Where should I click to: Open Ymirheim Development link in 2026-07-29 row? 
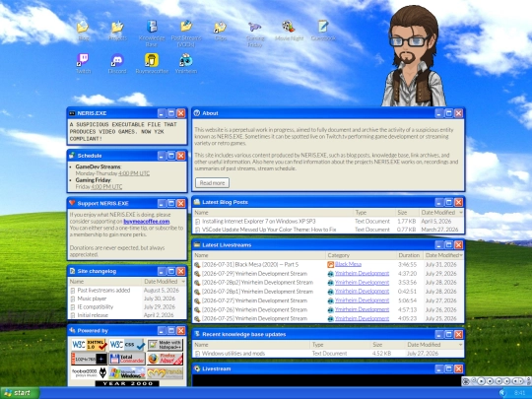[x=362, y=274]
